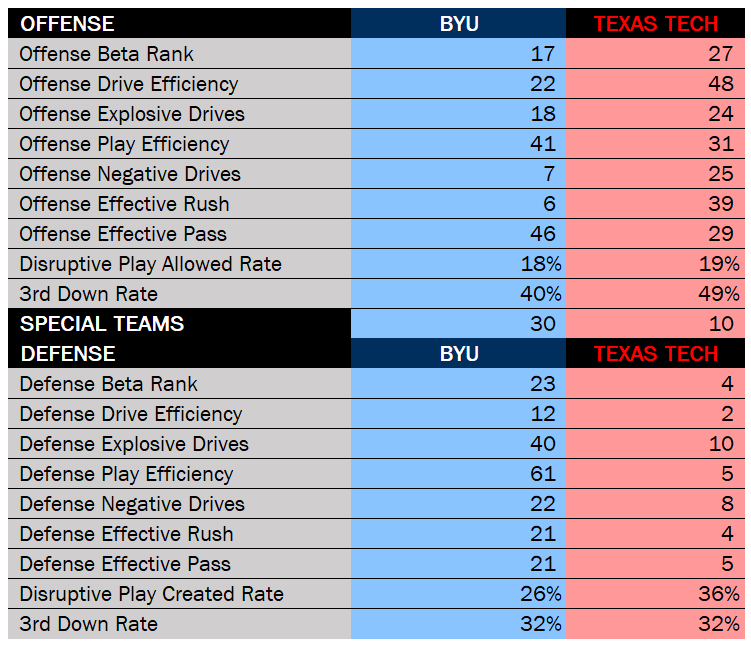Screen dimensions: 751x645
Task: Select Texas Tech's Offense Drive Efficiency value 48
Action: click(721, 84)
